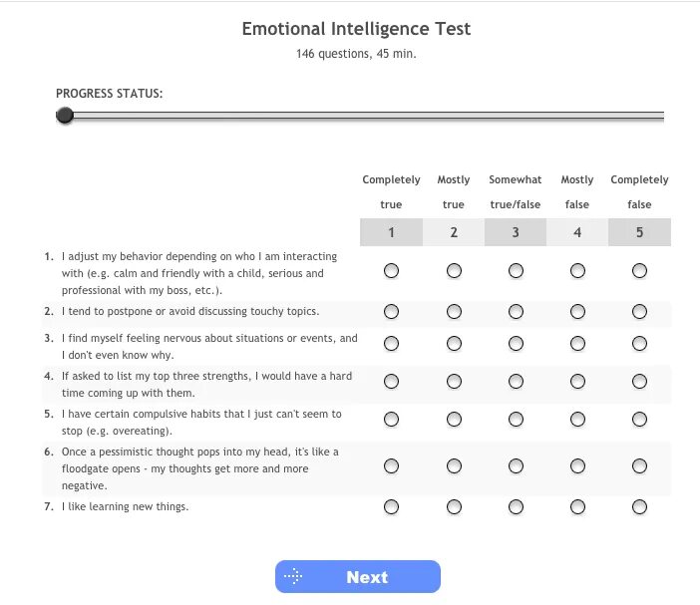This screenshot has height=605, width=700.
Task: Select Mostly true for question 2
Action: click(x=454, y=312)
